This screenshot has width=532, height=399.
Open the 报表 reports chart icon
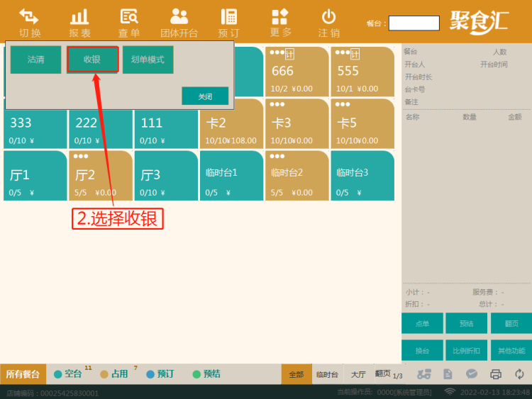coord(79,16)
